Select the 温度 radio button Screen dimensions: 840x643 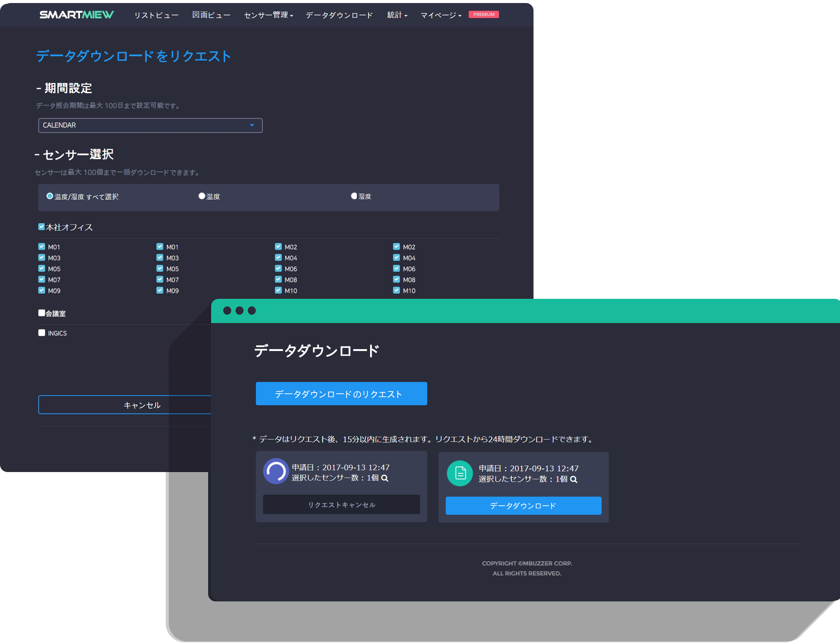pyautogui.click(x=202, y=196)
